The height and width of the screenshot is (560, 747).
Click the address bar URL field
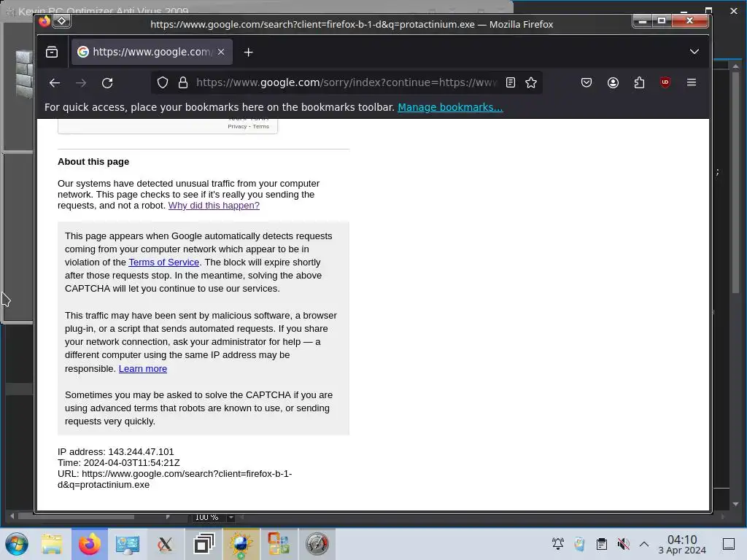pos(347,83)
